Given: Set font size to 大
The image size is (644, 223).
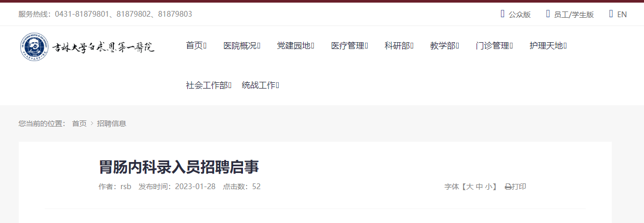Looking at the screenshot, I should 469,187.
